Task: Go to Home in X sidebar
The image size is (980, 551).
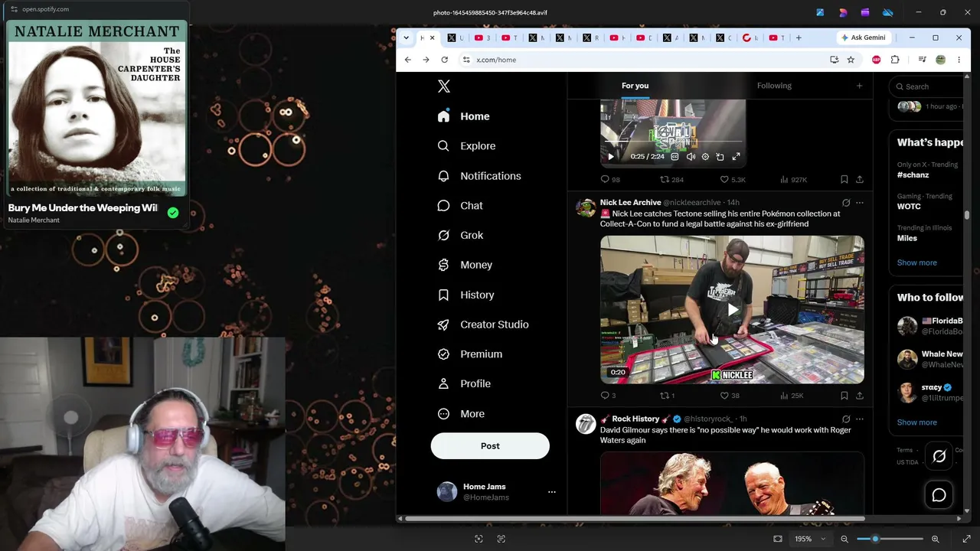Action: 464,116
